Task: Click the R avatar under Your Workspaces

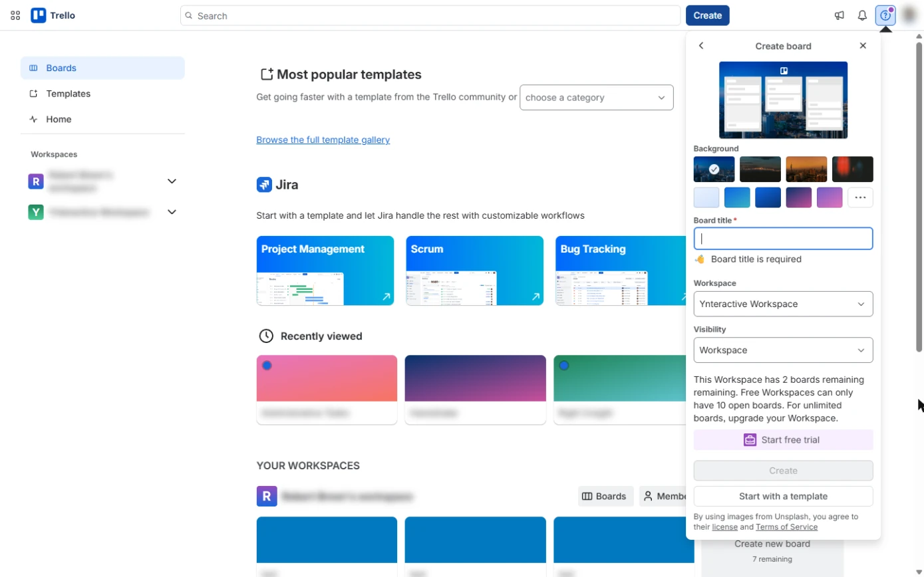Action: 267,496
